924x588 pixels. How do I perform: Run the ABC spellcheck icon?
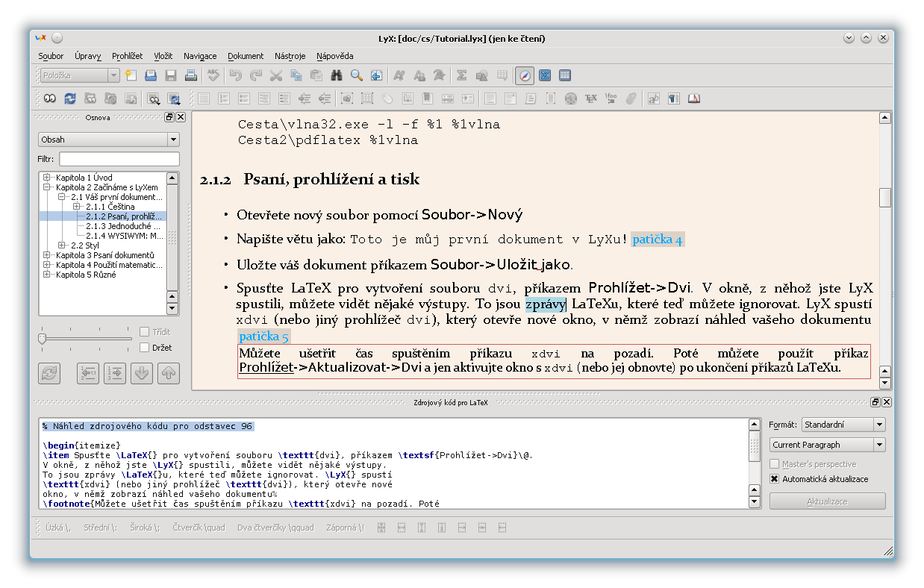pyautogui.click(x=214, y=75)
